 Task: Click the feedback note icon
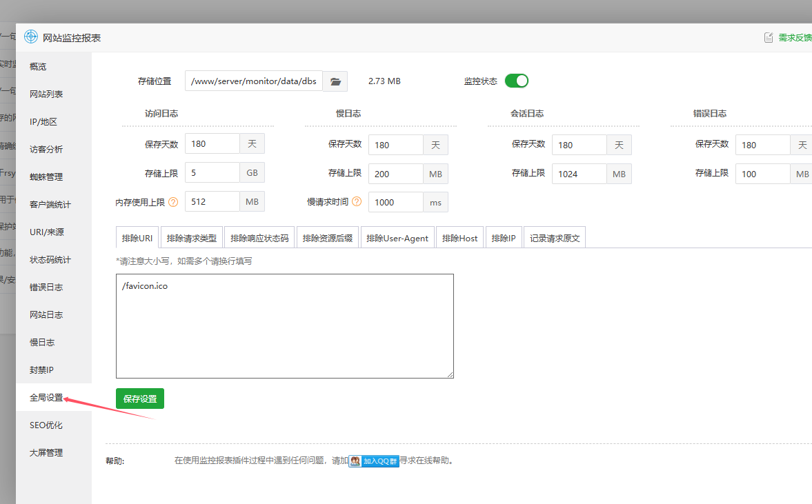click(x=769, y=37)
